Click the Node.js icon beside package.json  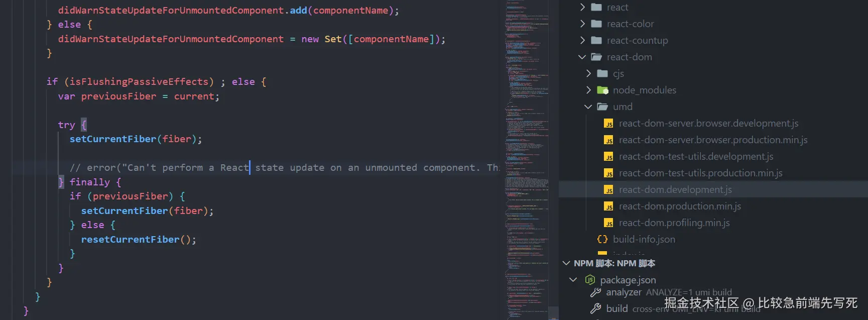(590, 280)
